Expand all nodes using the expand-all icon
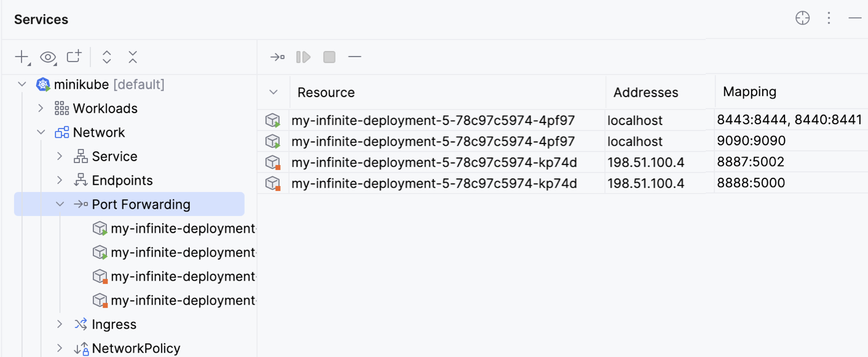This screenshot has width=868, height=357. click(106, 57)
